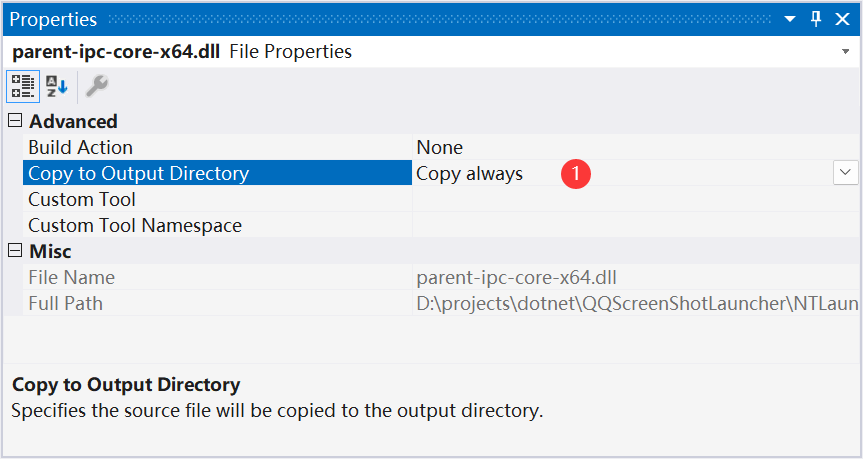This screenshot has height=459, width=863.
Task: Select the Copy to Output Directory row
Action: tap(440, 173)
